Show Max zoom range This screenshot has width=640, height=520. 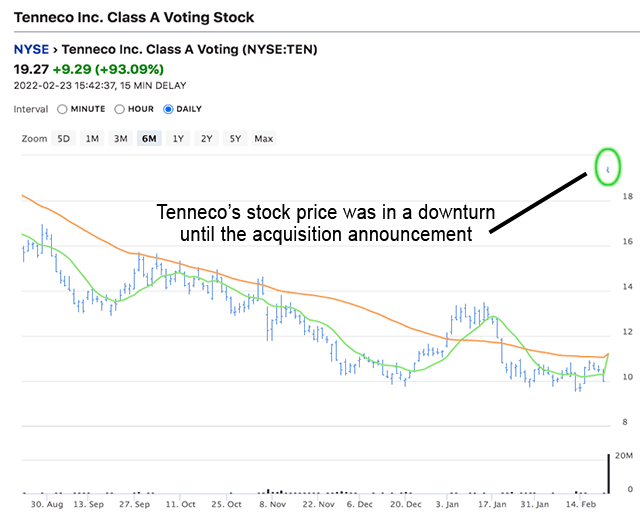click(x=264, y=139)
